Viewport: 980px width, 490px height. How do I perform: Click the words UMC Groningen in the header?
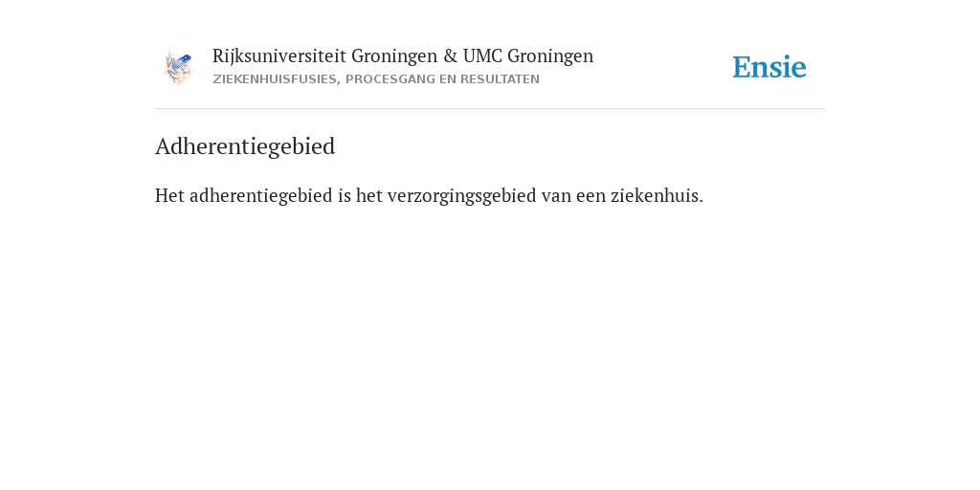coord(528,56)
